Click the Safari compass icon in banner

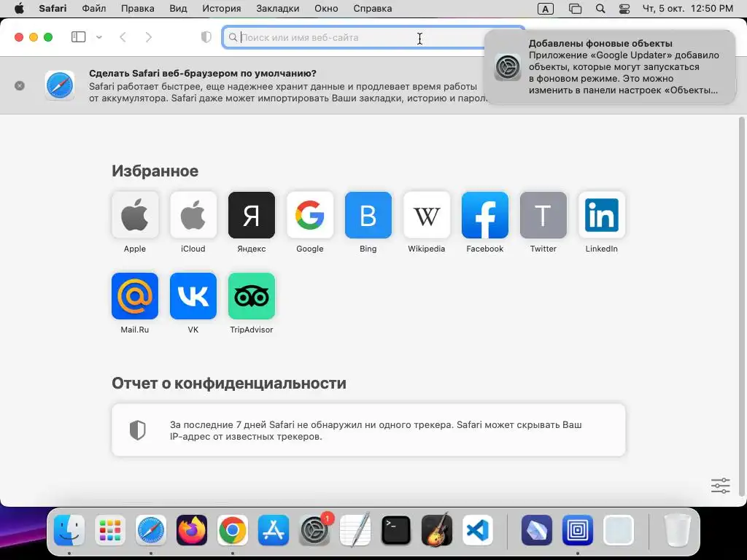pyautogui.click(x=60, y=86)
